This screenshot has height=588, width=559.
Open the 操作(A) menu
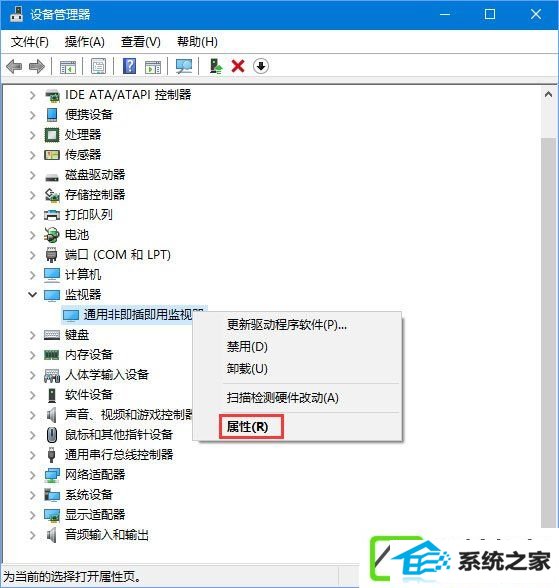(x=84, y=42)
